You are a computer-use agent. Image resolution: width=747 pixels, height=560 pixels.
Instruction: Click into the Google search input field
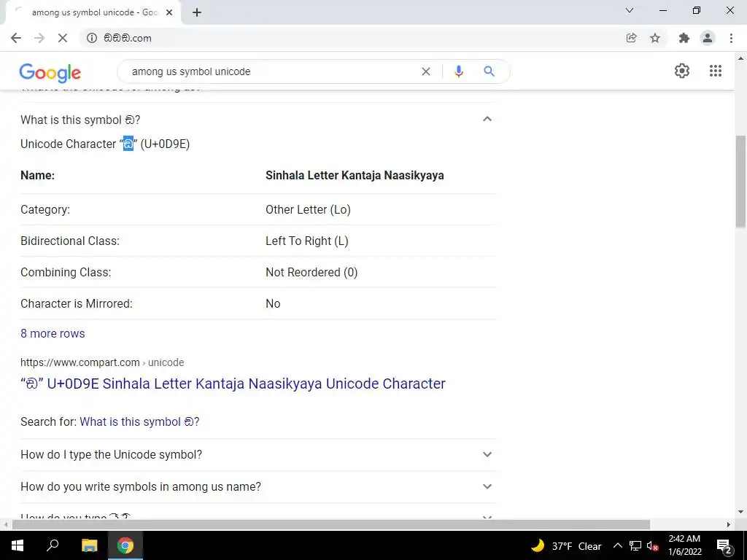pos(271,71)
